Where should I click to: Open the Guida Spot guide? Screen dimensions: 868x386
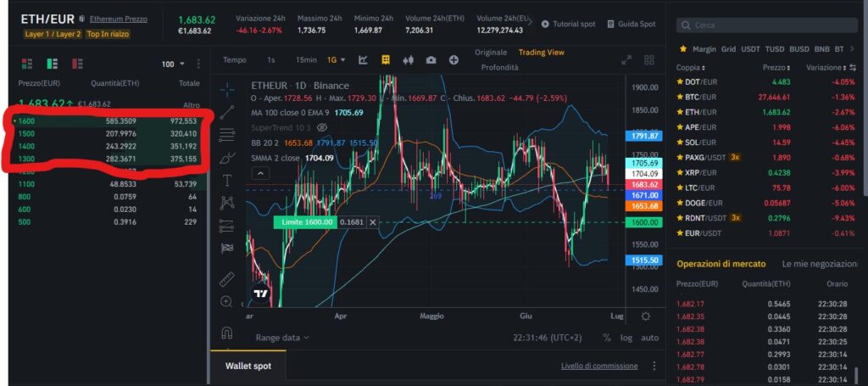click(x=631, y=25)
